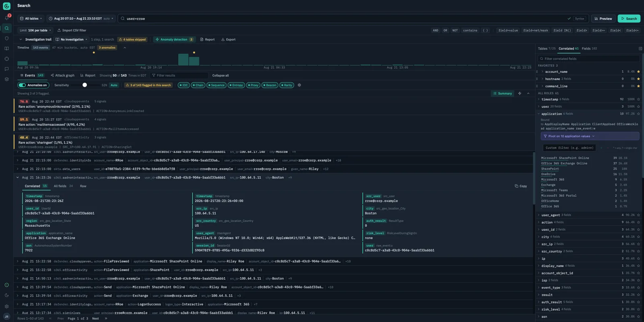This screenshot has height=322, width=644.
Task: Unfavorite hostname star
Action: coord(638,79)
